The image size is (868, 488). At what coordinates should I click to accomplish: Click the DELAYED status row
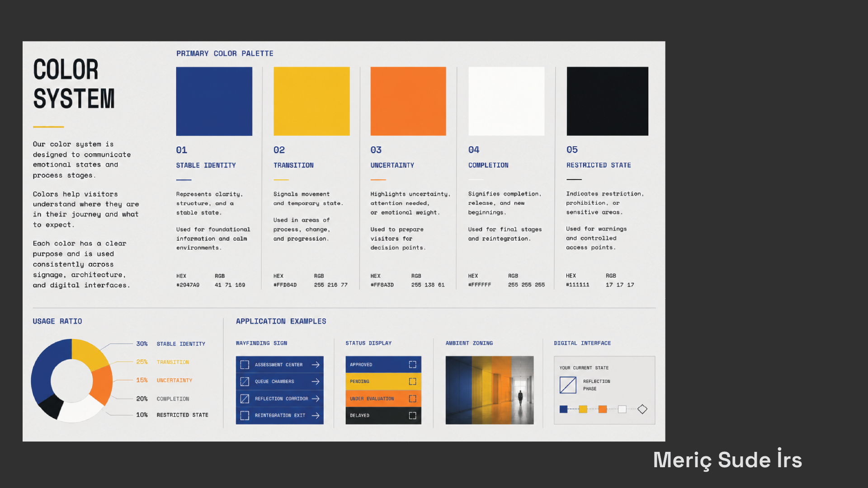tap(383, 416)
